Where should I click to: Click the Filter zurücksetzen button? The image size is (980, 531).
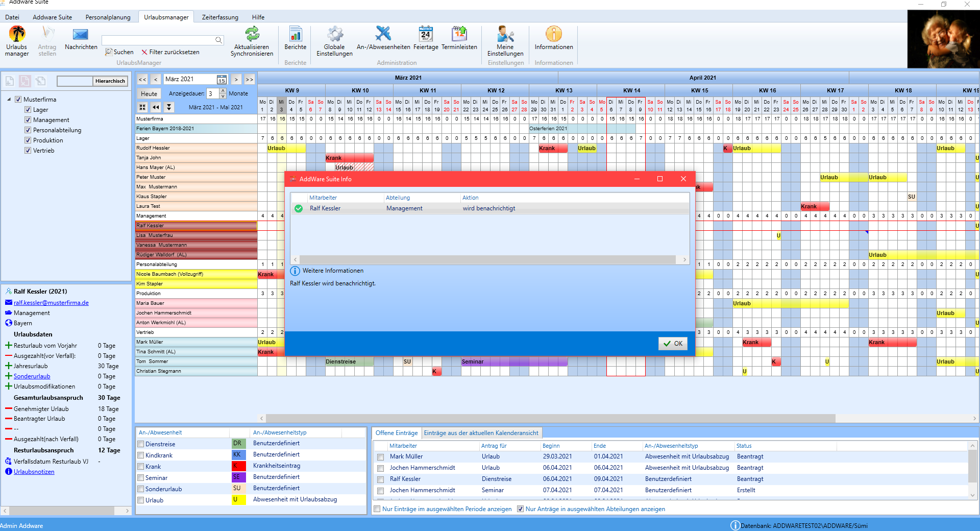[170, 52]
